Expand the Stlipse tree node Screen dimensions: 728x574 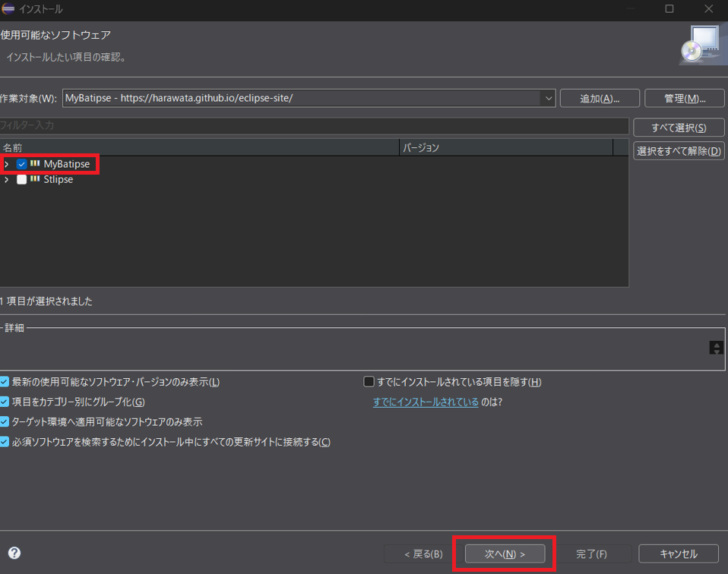coord(7,180)
